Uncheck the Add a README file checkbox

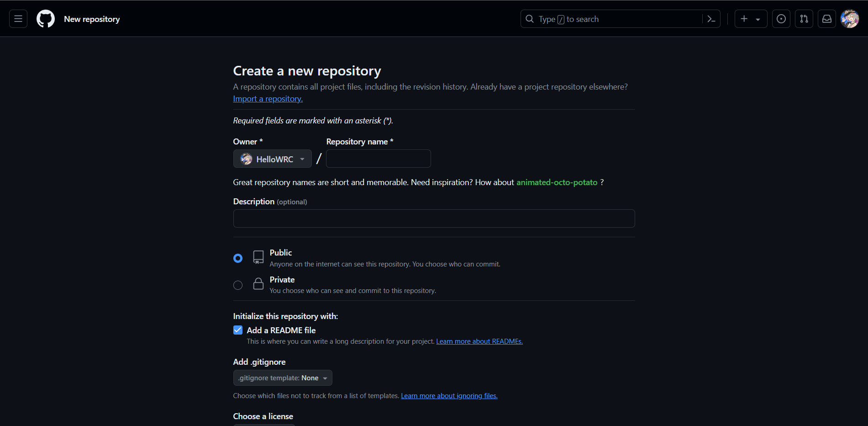pyautogui.click(x=238, y=330)
